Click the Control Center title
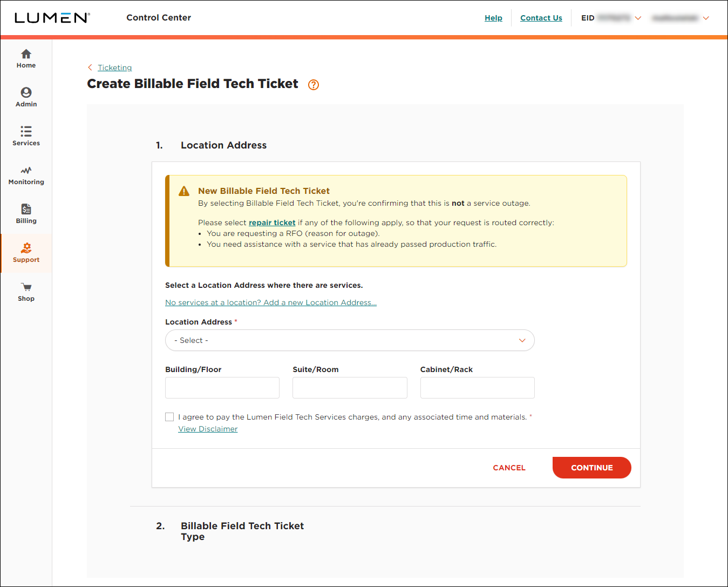 tap(159, 18)
